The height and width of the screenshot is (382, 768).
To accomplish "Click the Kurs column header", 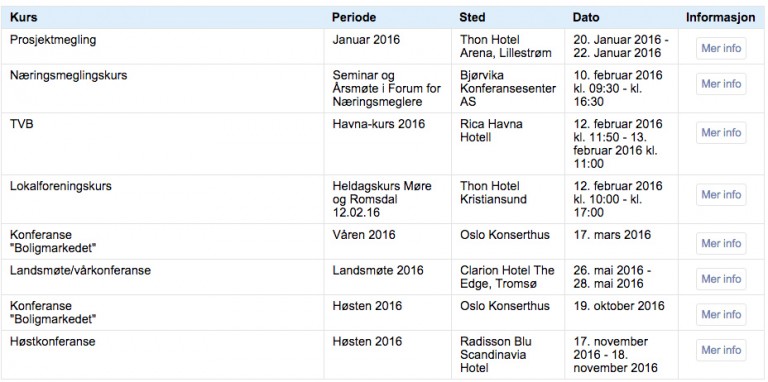I will 24,18.
